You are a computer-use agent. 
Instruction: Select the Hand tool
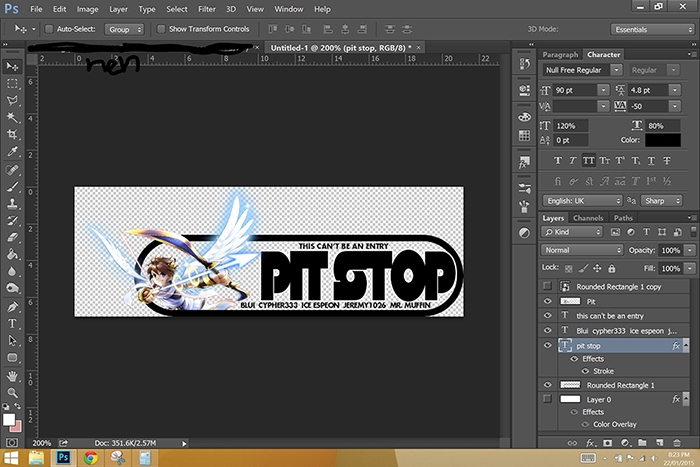12,376
